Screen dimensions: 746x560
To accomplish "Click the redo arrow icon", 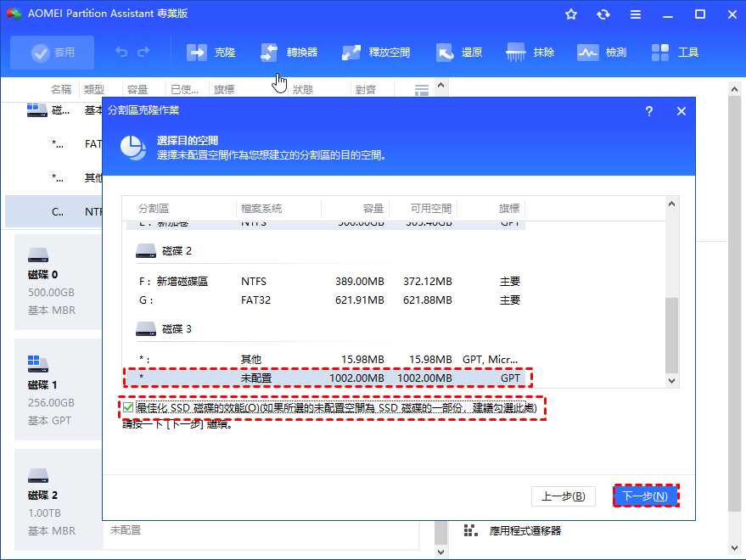I will (x=143, y=52).
